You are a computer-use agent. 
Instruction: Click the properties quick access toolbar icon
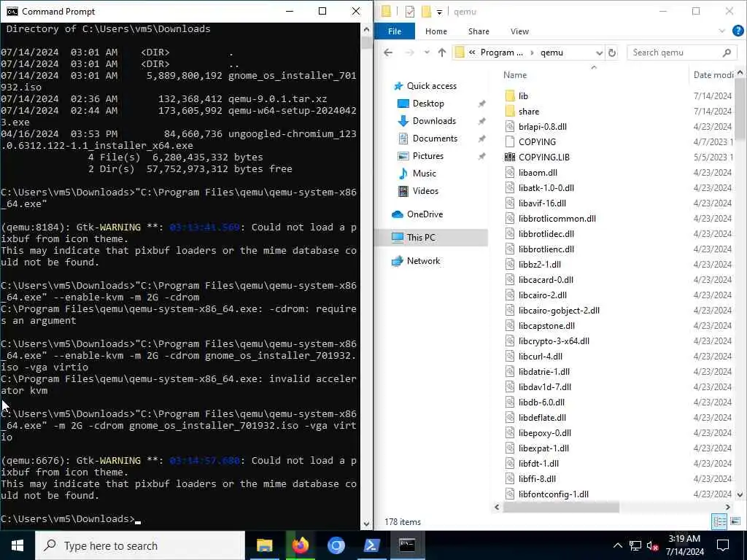410,12
